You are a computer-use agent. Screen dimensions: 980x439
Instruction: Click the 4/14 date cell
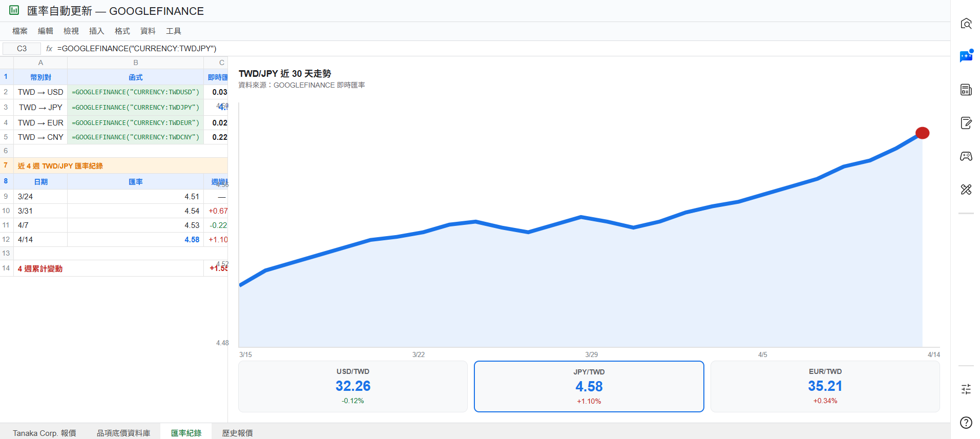pyautogui.click(x=40, y=240)
